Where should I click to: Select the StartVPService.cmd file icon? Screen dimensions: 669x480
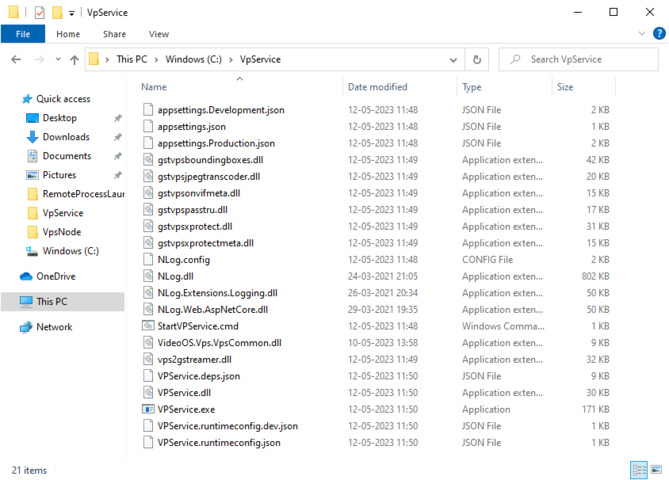[148, 326]
